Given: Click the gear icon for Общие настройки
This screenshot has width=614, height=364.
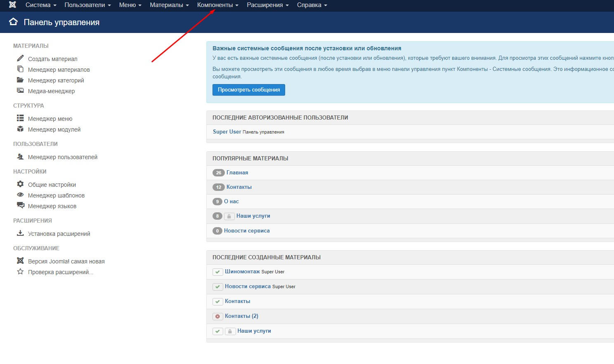Looking at the screenshot, I should (x=20, y=184).
